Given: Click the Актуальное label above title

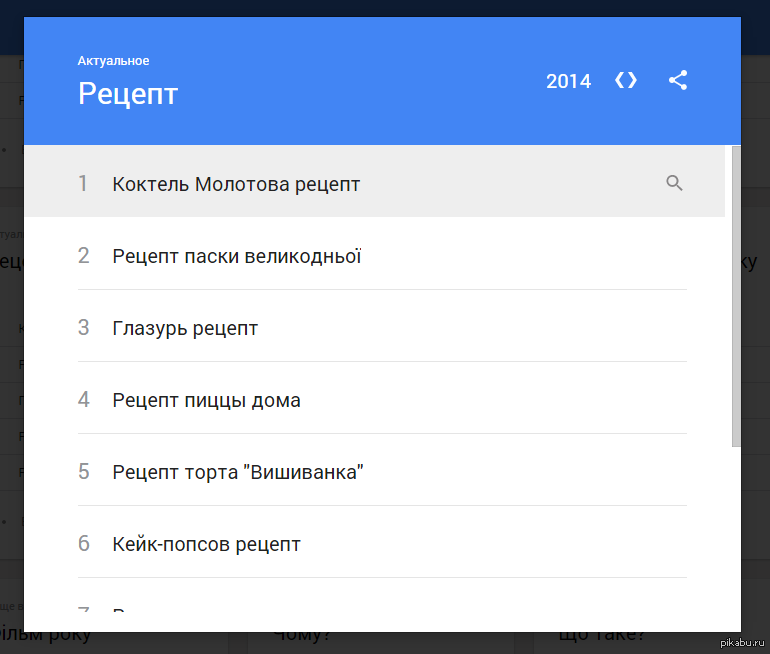Looking at the screenshot, I should point(113,61).
